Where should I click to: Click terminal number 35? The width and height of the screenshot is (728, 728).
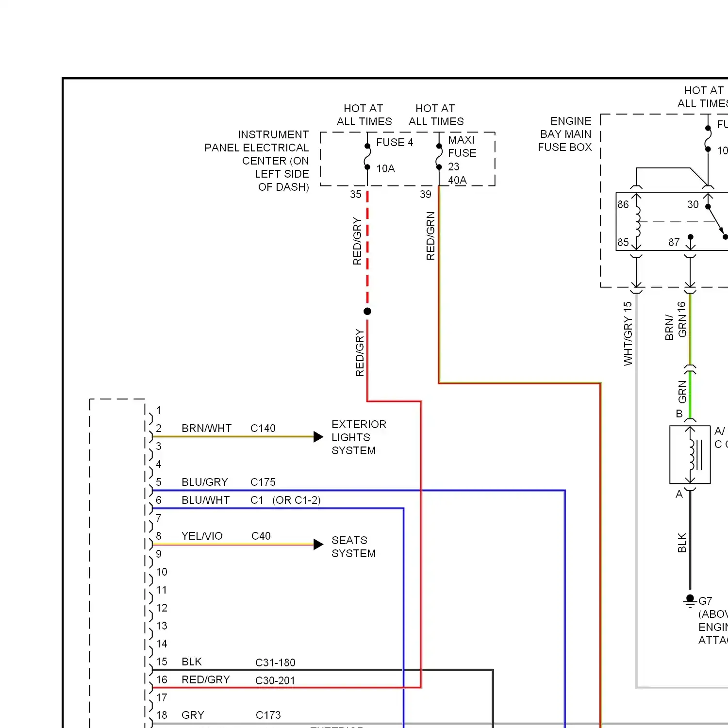pos(356,194)
